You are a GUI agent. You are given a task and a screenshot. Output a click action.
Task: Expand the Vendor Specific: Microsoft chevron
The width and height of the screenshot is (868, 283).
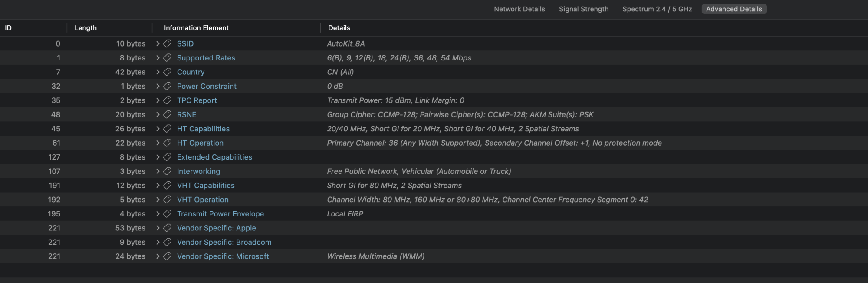coord(158,256)
